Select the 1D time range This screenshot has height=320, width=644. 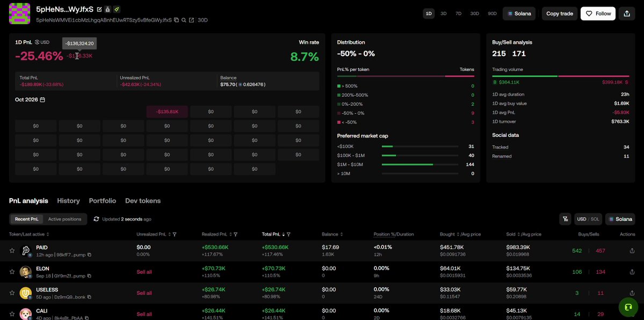[429, 13]
